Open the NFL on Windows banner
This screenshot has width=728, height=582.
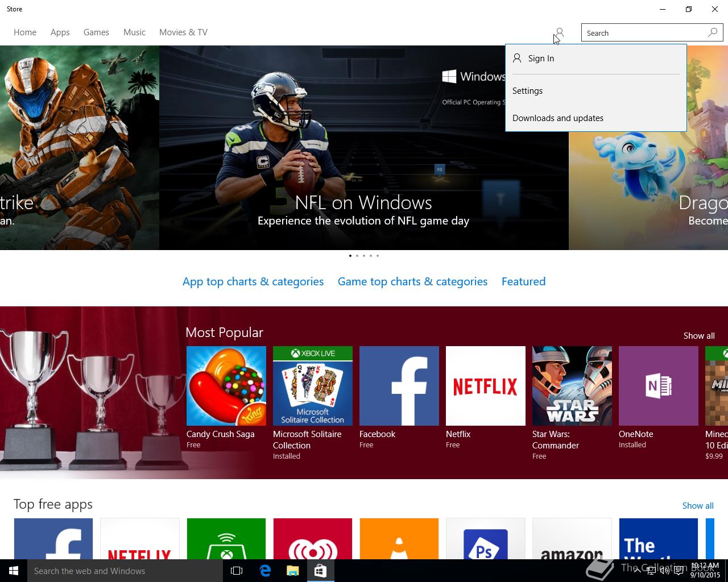[364, 148]
